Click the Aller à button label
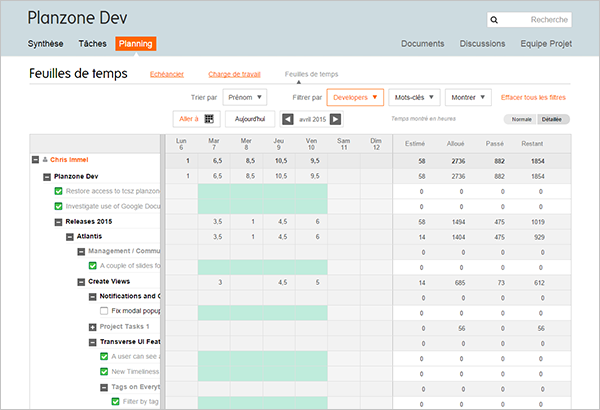 189,119
